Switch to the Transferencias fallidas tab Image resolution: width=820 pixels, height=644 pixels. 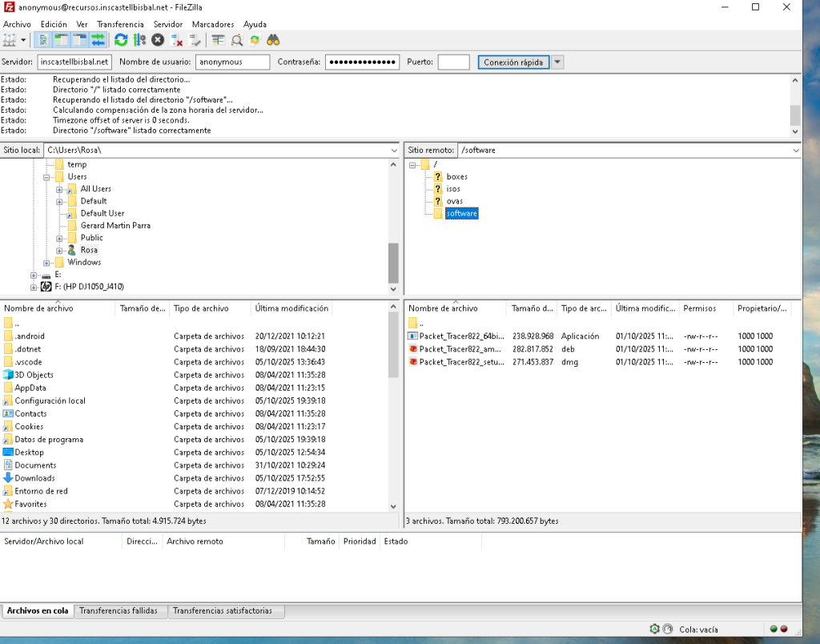click(x=120, y=611)
